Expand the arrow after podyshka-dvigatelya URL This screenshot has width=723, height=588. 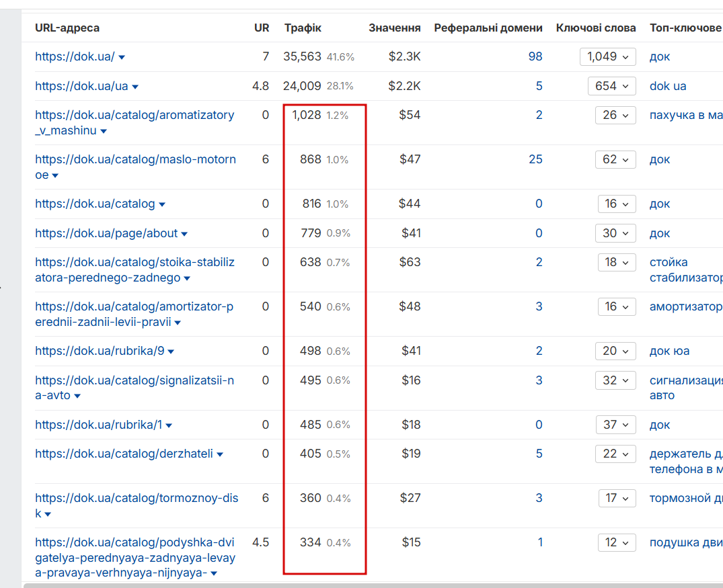pyautogui.click(x=214, y=574)
